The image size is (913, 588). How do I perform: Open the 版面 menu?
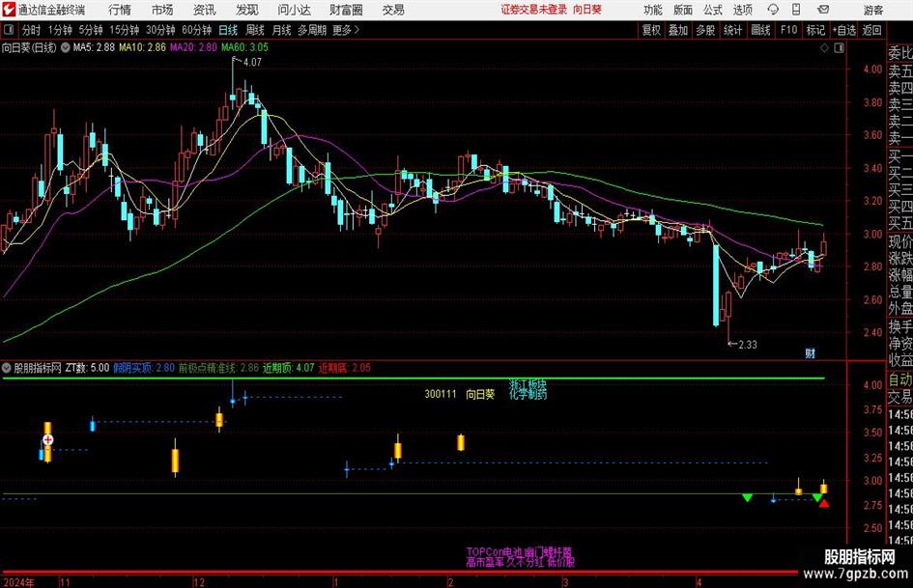[683, 10]
